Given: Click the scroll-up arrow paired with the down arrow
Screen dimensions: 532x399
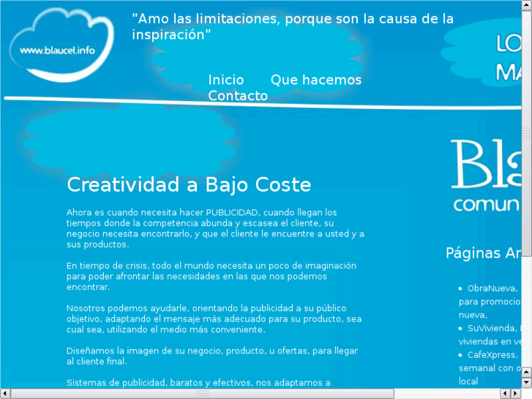Looking at the screenshot, I should (527, 372).
